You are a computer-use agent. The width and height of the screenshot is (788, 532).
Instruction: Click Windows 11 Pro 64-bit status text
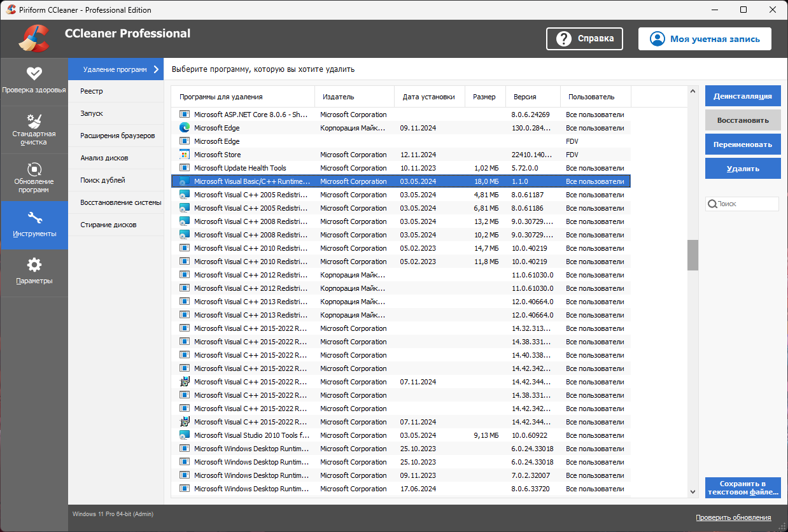113,514
